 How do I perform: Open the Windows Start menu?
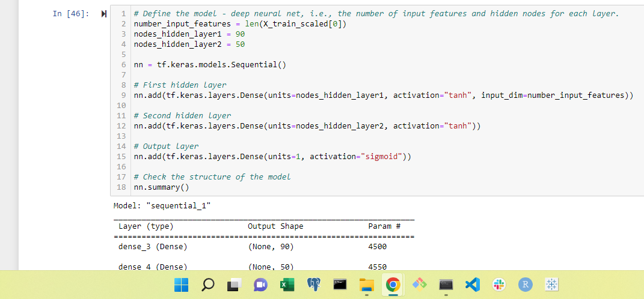(x=181, y=284)
